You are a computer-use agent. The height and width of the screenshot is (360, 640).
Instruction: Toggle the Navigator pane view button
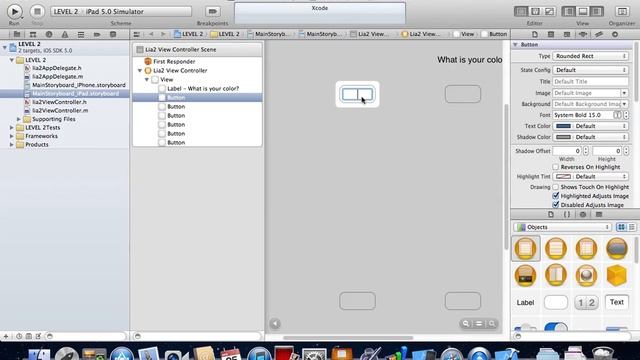(569, 11)
